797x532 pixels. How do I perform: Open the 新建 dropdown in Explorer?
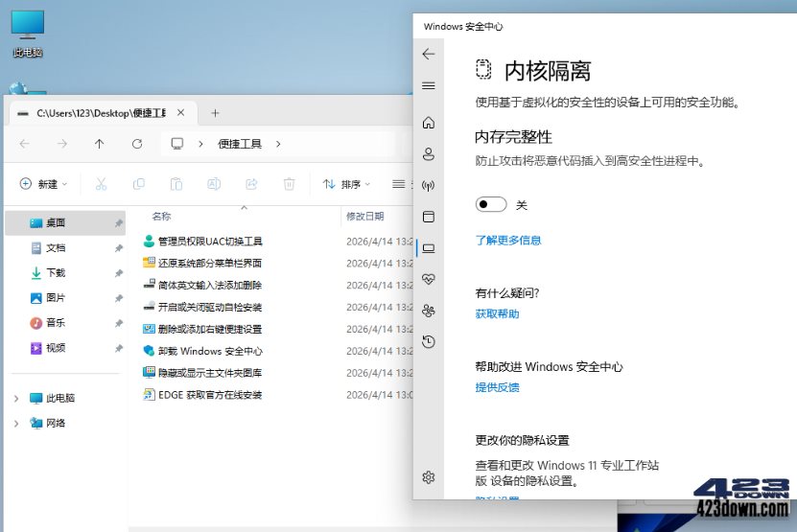coord(43,184)
